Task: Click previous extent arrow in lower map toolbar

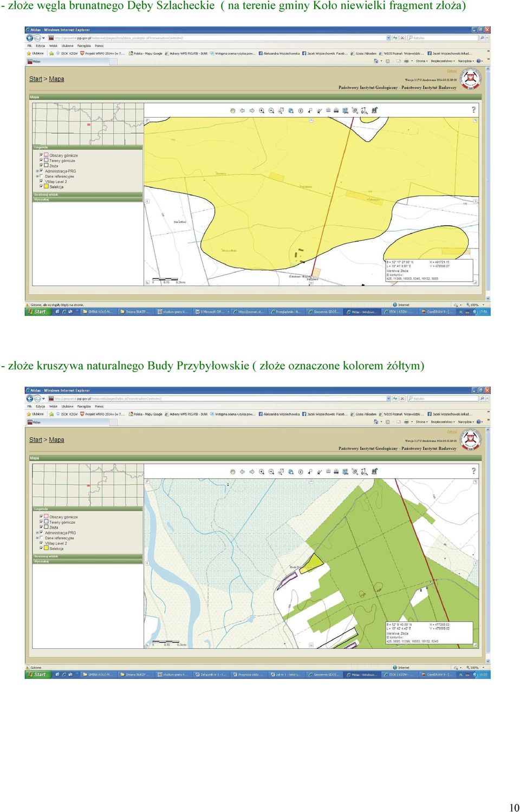Action: 243,472
